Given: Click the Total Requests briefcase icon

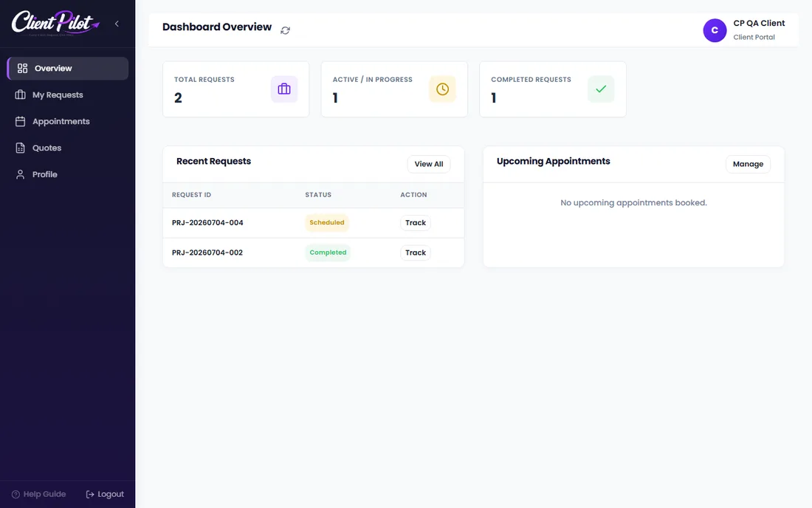Looking at the screenshot, I should click(284, 89).
